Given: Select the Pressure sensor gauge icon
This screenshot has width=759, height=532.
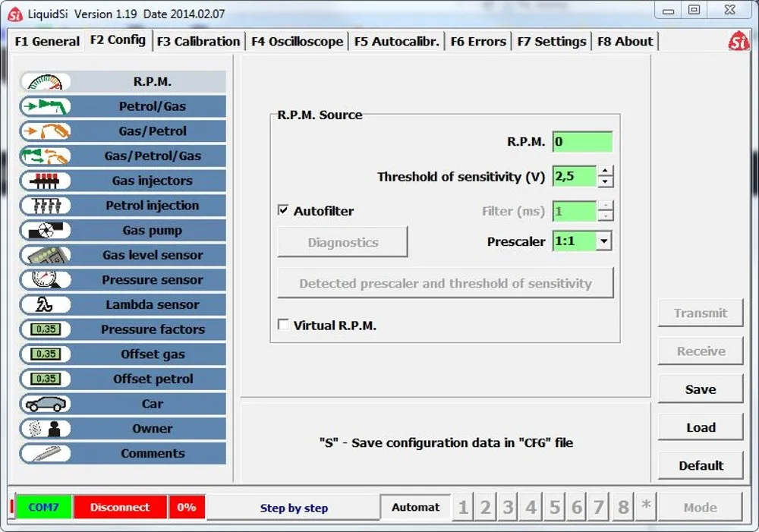Looking at the screenshot, I should pos(46,280).
